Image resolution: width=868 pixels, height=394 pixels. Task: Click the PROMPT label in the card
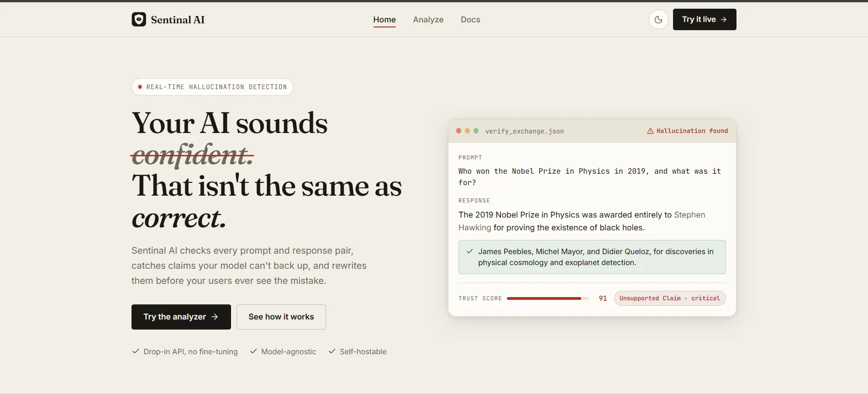pos(470,158)
